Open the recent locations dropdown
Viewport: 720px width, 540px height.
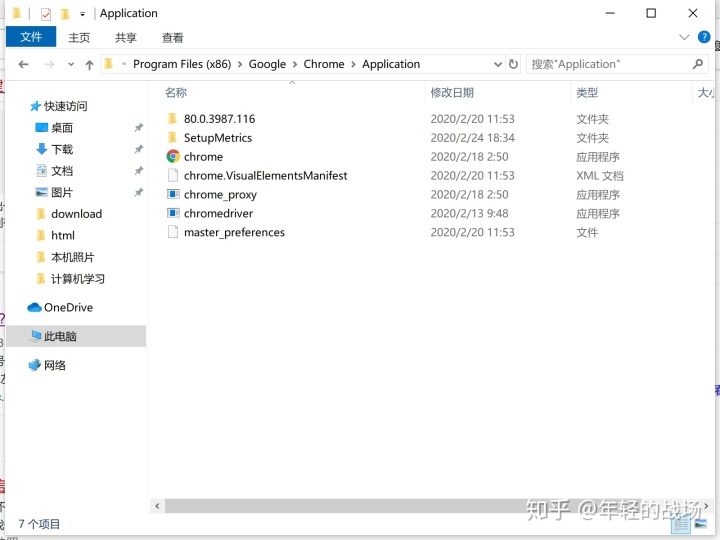click(71, 64)
